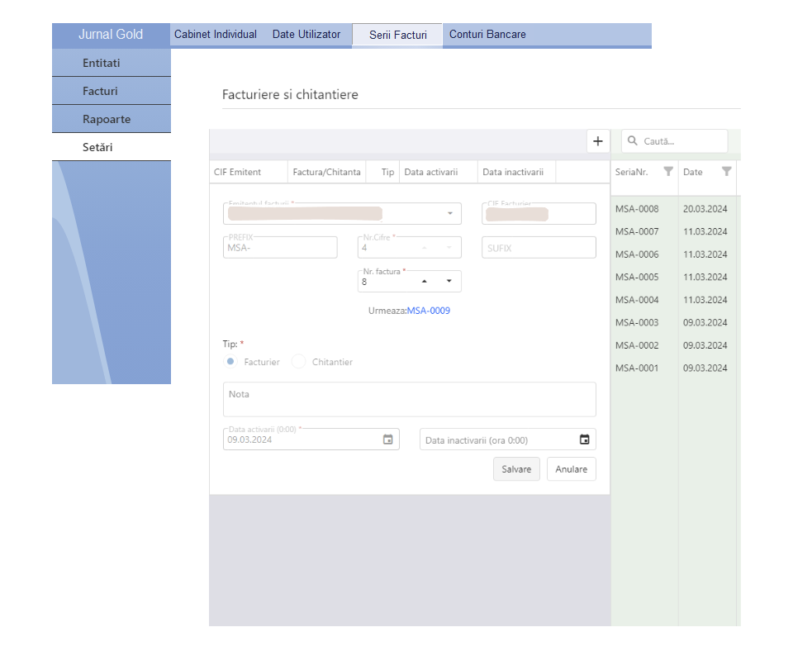Select the MSA-0003 row
The height and width of the screenshot is (651, 812).
(x=673, y=323)
